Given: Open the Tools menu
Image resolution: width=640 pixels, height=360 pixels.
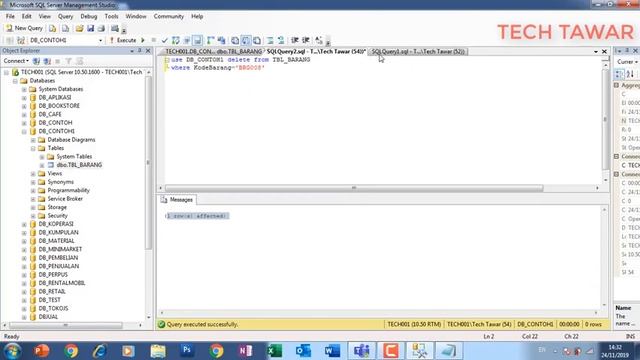Looking at the screenshot, I should coord(111,16).
